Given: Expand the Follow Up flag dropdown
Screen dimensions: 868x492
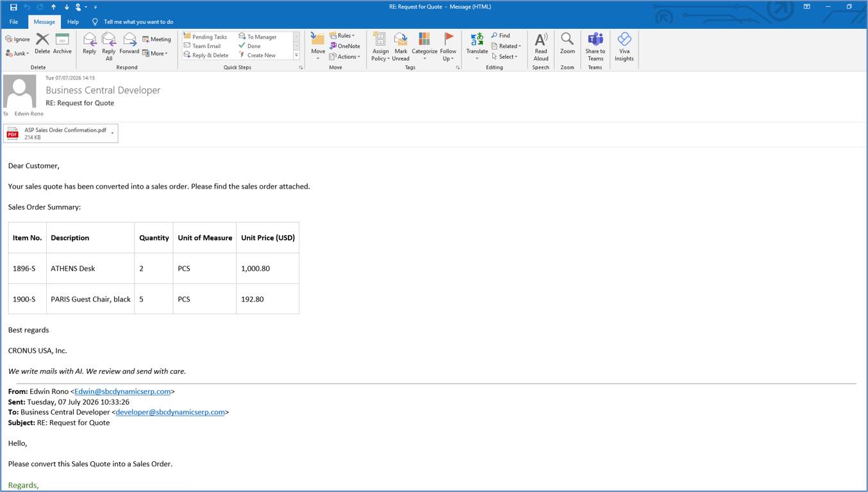Looking at the screenshot, I should [448, 46].
